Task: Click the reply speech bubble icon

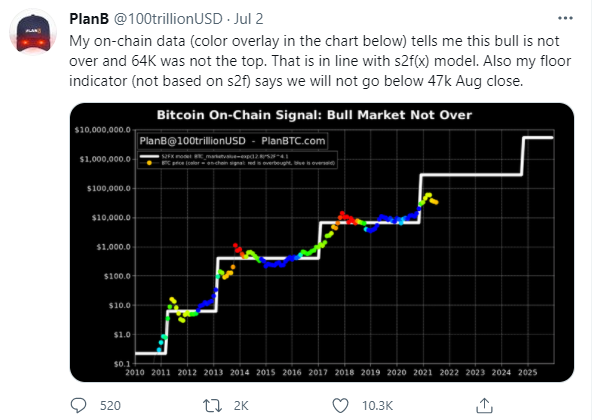Action: [79, 405]
